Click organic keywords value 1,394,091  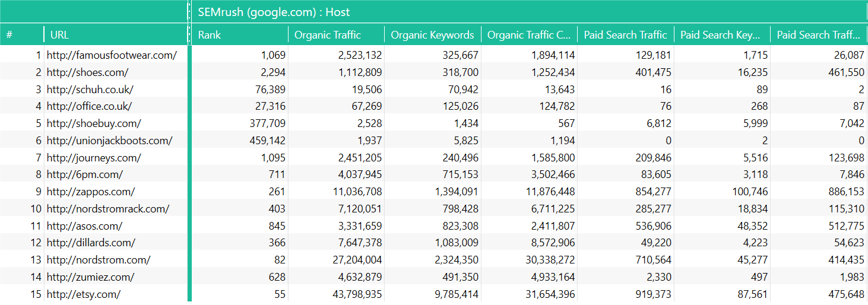[457, 192]
